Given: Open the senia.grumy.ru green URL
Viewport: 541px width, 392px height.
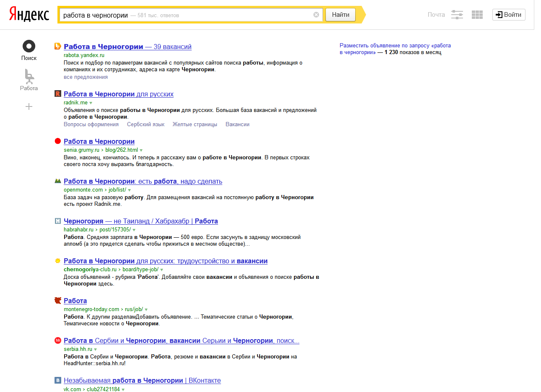Looking at the screenshot, I should coord(81,150).
